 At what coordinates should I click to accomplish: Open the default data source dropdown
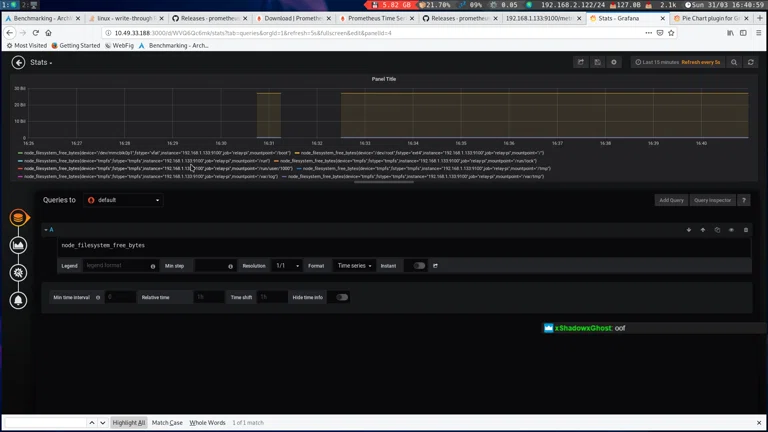[x=123, y=200]
